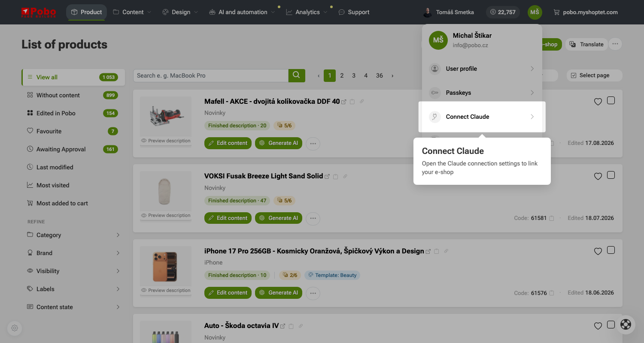Preview description of iPhone 17 Pro

(166, 290)
